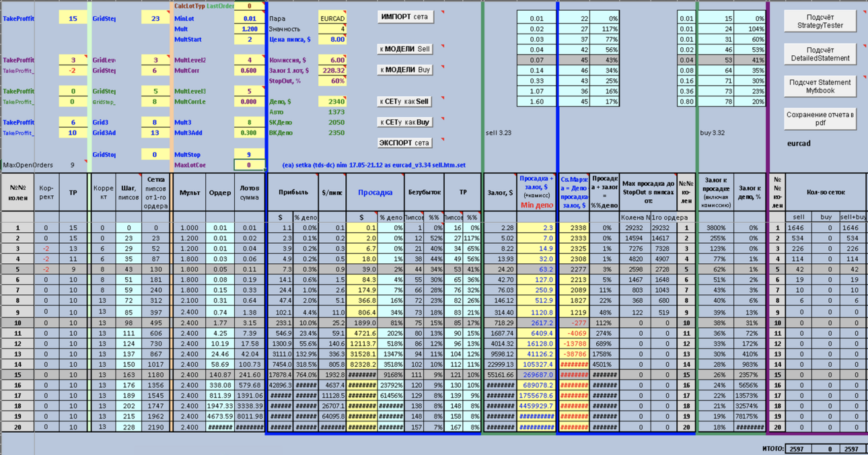Screen dimensions: 868x455
Task: Select the MinLot value cell 0.01
Action: 250,19
